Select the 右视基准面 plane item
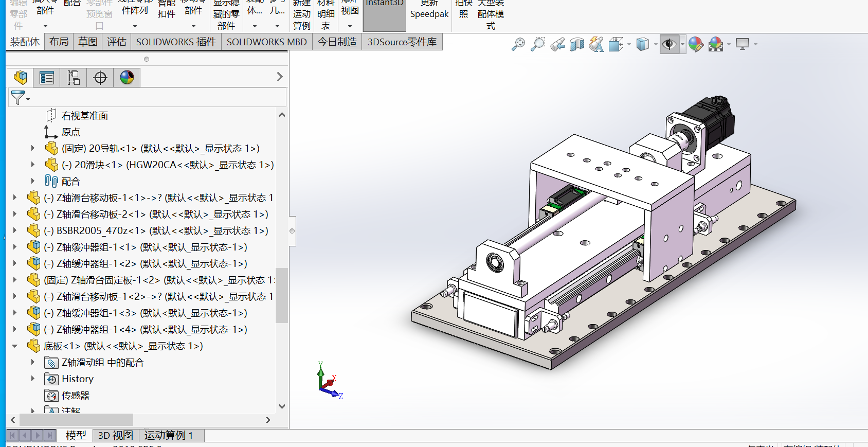 pos(85,116)
